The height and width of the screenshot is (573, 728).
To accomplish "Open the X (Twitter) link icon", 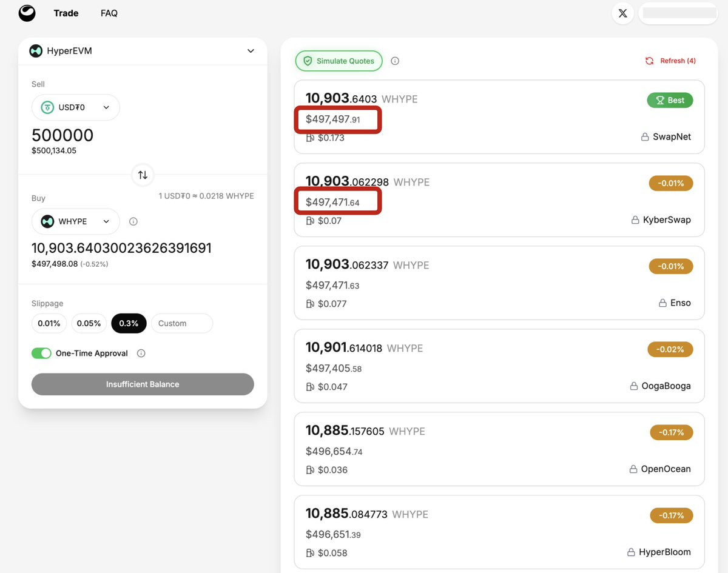I will (x=622, y=13).
